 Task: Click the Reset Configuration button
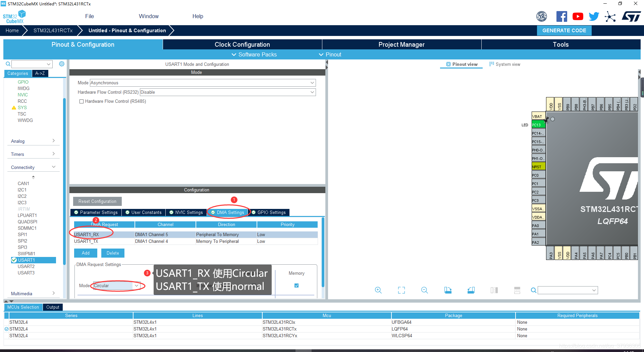[x=97, y=201]
